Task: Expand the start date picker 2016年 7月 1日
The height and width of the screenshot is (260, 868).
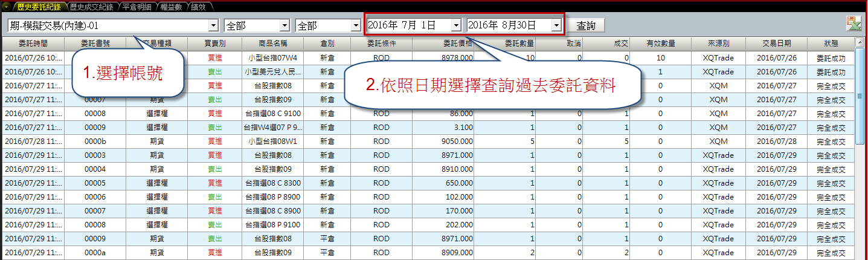Action: click(x=456, y=25)
